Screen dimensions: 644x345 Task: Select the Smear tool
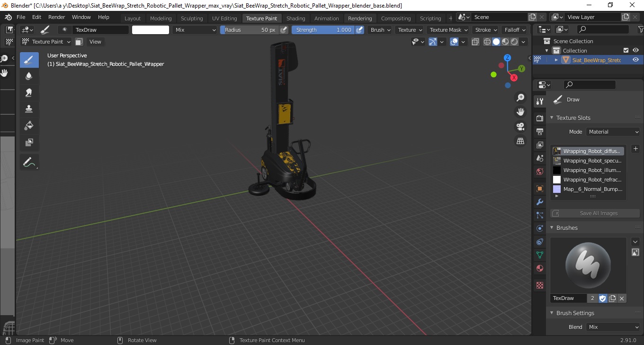pos(29,92)
